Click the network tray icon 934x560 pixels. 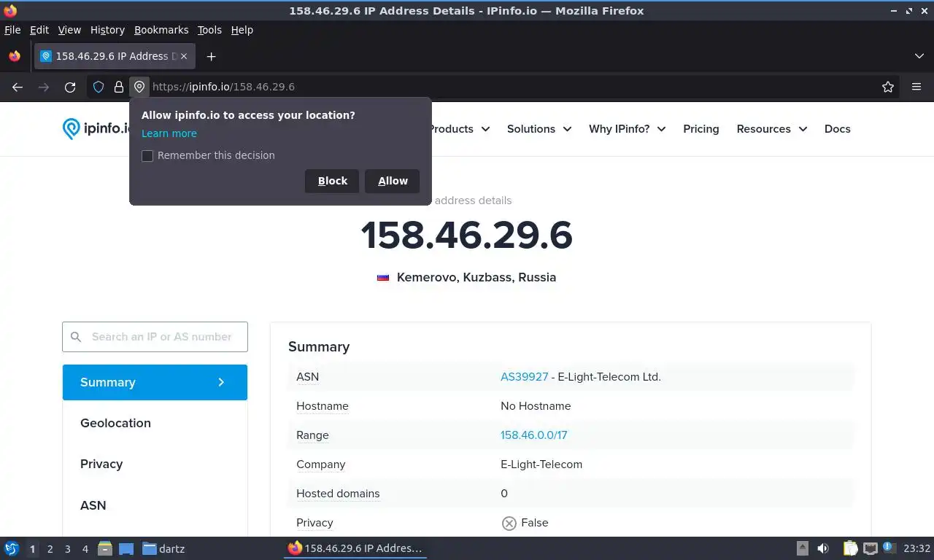870,548
